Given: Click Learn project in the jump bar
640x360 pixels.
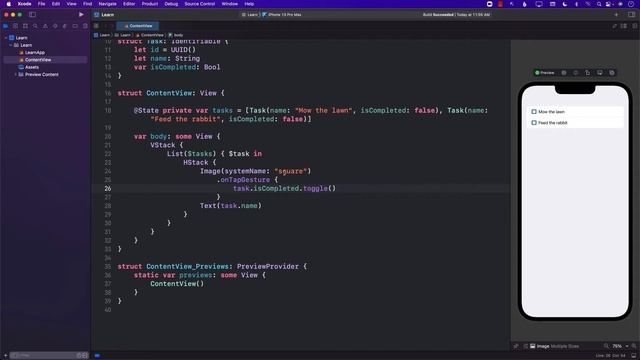Looking at the screenshot, I should [102, 35].
